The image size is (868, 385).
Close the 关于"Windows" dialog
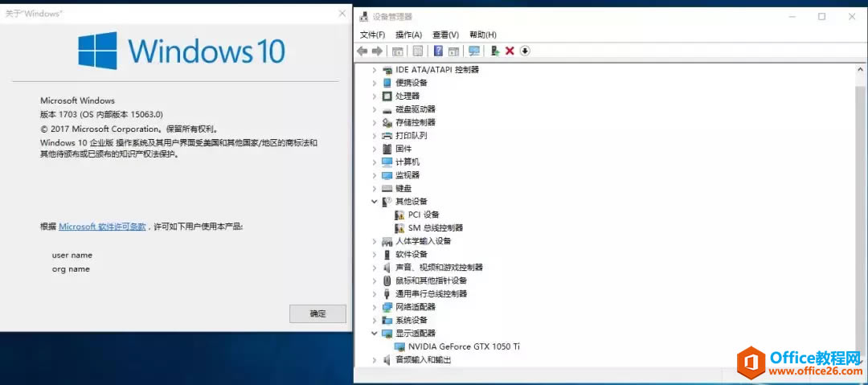[x=342, y=14]
